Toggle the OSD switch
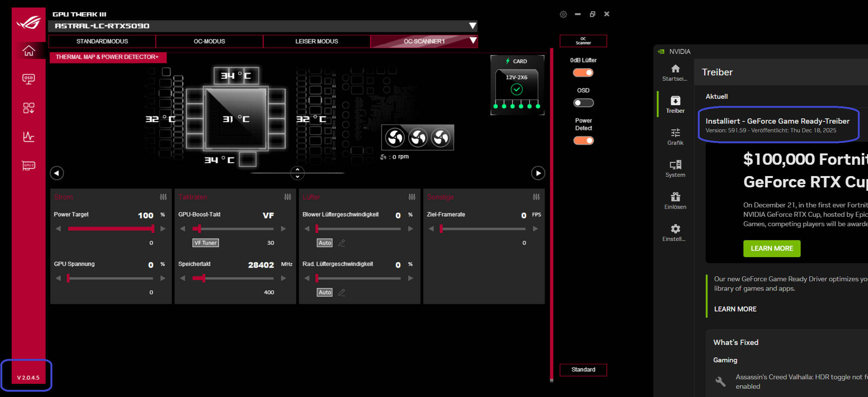The height and width of the screenshot is (397, 868). pos(583,103)
